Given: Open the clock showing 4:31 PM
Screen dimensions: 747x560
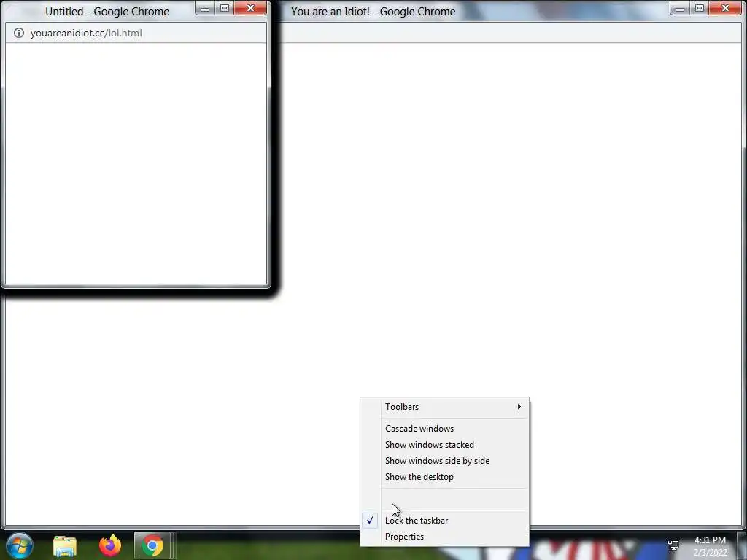Looking at the screenshot, I should (710, 546).
